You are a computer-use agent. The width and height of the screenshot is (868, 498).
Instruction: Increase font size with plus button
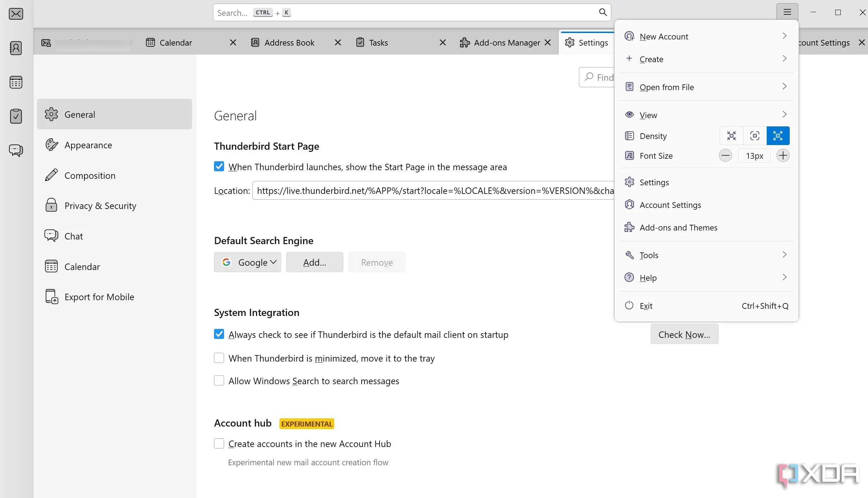[x=783, y=155]
